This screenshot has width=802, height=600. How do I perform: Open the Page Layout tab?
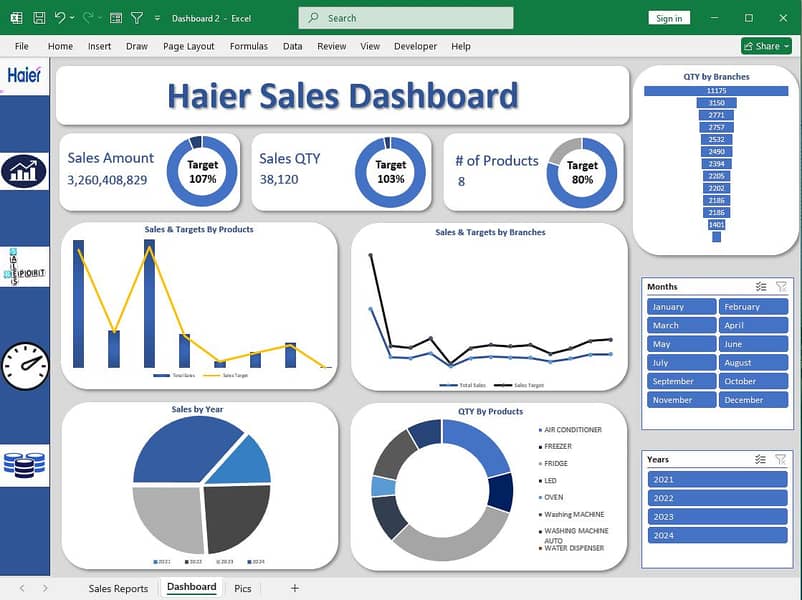point(189,46)
